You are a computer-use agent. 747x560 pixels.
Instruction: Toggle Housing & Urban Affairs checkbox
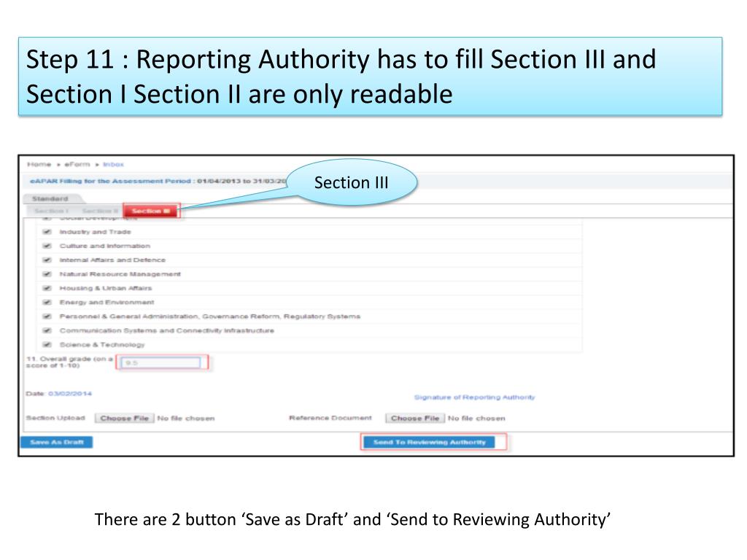47,288
